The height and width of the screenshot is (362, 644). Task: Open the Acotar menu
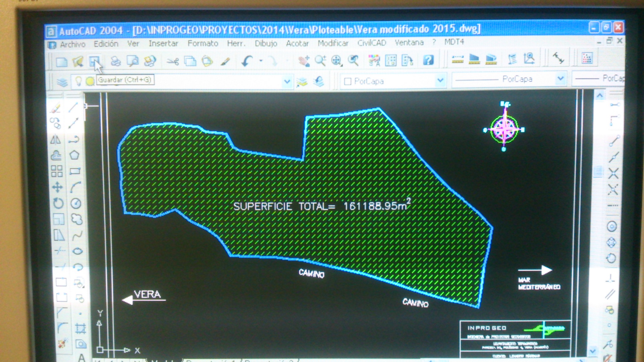coord(297,43)
